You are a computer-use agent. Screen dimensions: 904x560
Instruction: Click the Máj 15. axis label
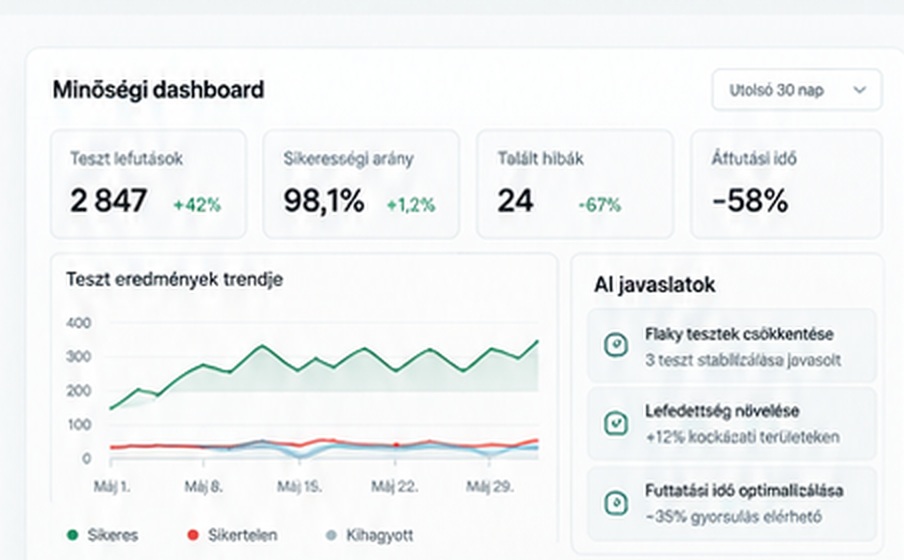(299, 487)
